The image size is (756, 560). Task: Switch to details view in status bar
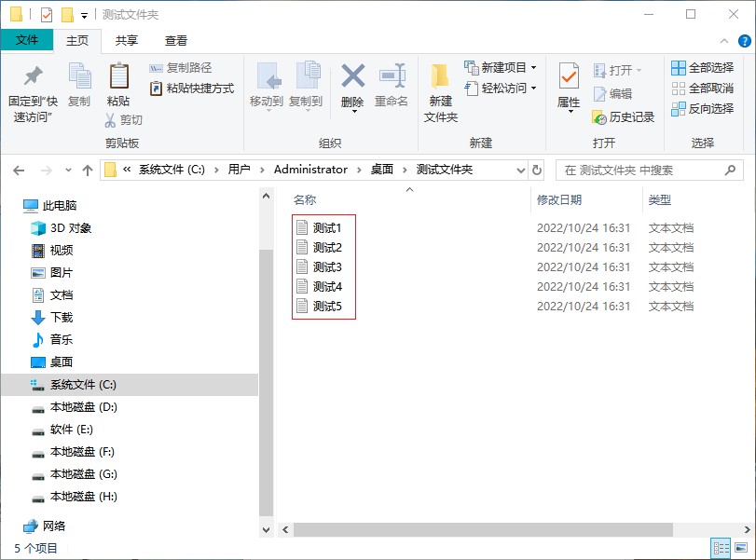pos(721,548)
